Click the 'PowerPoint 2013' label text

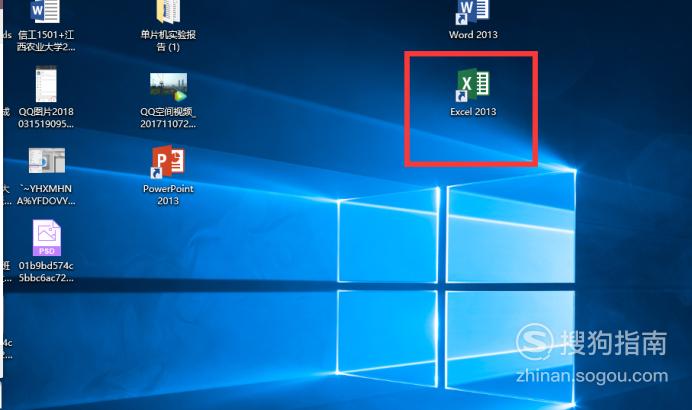coord(168,195)
